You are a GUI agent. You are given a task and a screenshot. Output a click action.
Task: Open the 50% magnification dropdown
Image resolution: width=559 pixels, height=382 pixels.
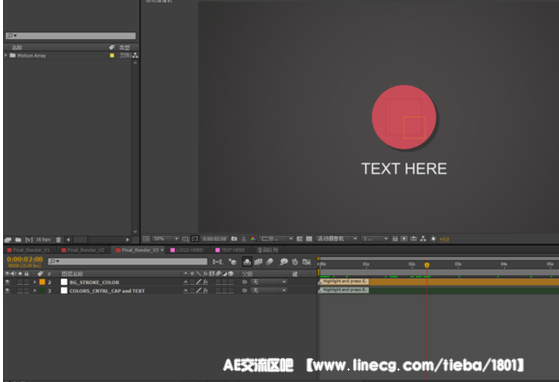coord(165,239)
